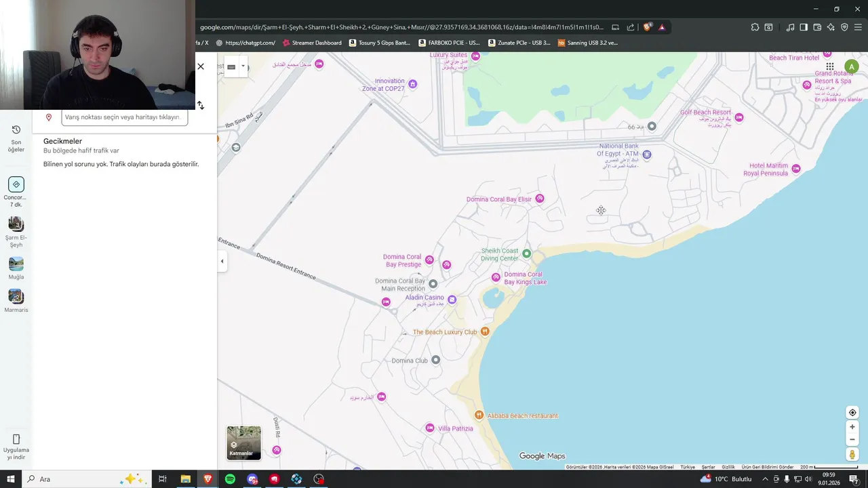Click the Hotel Maritim Royal Peninsula pin

click(796, 168)
